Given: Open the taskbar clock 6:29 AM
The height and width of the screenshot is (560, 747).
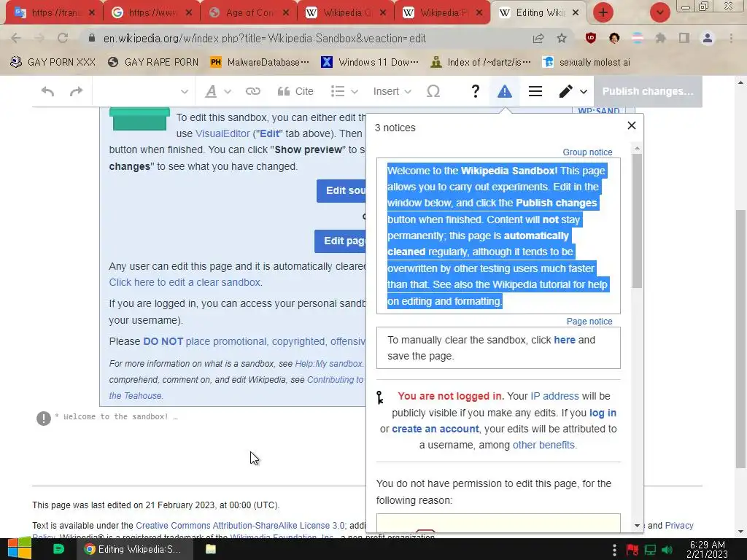Looking at the screenshot, I should click(707, 550).
